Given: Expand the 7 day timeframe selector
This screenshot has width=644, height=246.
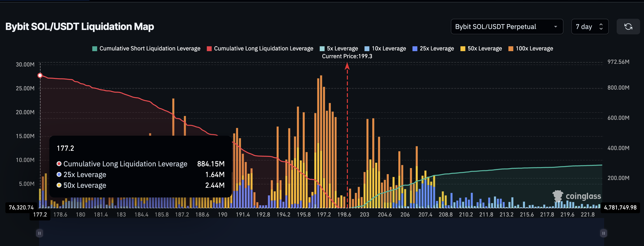Looking at the screenshot, I should (x=590, y=27).
